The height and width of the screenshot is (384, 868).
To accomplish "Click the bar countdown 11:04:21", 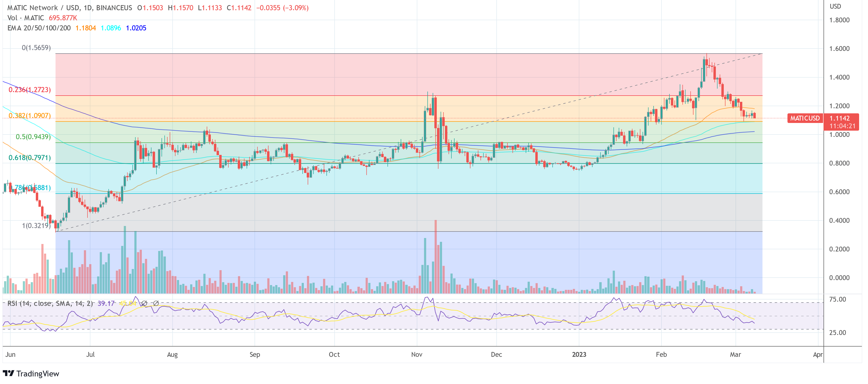I will tap(842, 126).
